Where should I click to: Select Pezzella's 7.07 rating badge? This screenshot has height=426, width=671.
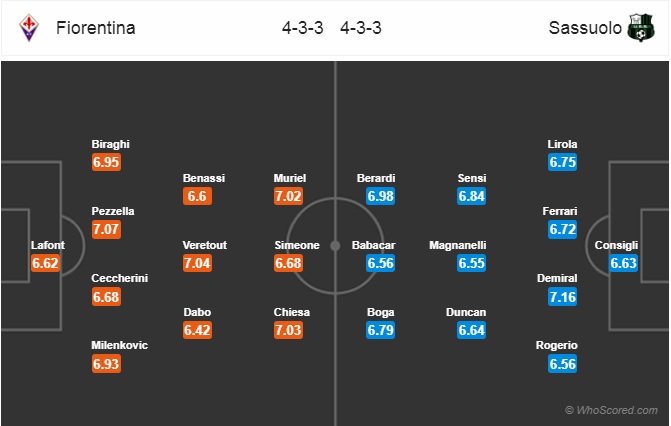106,229
